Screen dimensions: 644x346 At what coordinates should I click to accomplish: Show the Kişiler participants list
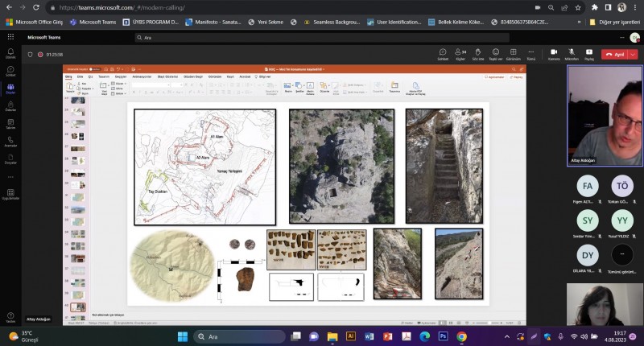pyautogui.click(x=460, y=53)
